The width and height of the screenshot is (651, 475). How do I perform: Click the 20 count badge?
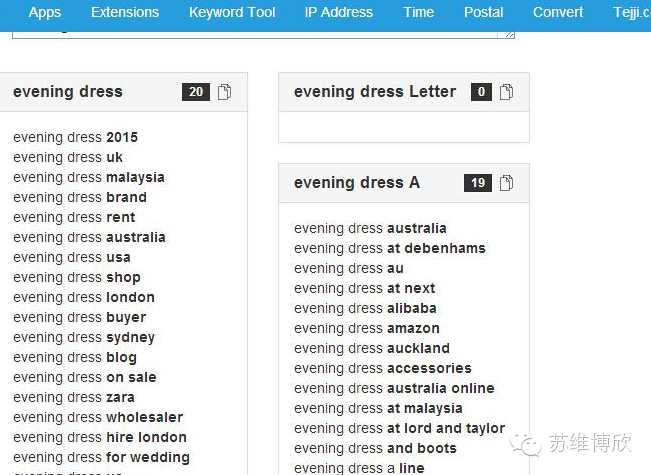[196, 92]
